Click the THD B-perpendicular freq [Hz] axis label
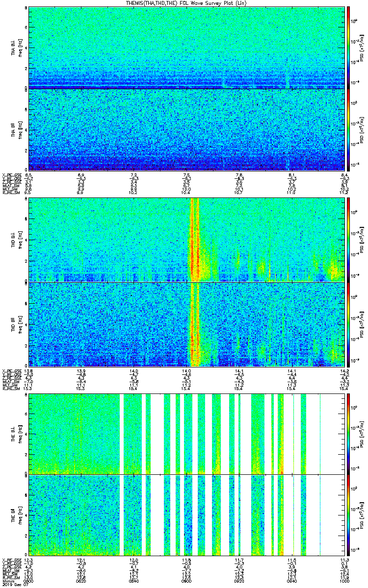This screenshot has height=588, width=368. (20, 240)
